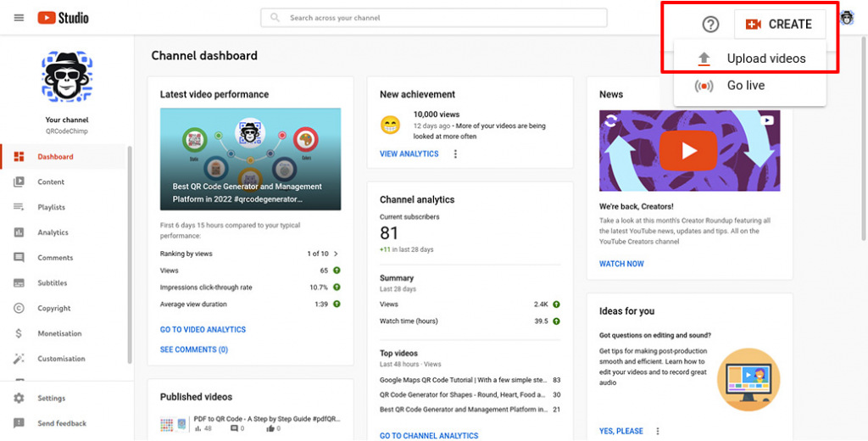Open the Help question mark icon
The image size is (868, 441).
click(710, 25)
